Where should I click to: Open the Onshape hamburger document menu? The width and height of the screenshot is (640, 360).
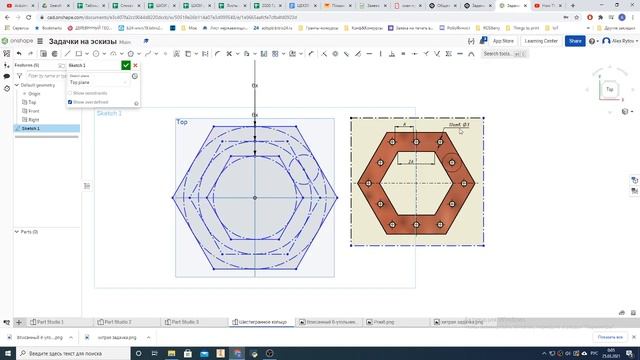[40, 41]
